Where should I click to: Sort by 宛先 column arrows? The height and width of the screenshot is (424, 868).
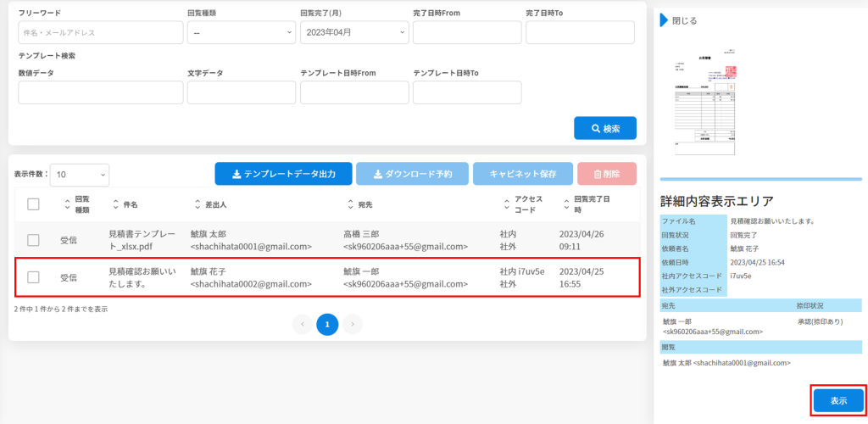[351, 204]
